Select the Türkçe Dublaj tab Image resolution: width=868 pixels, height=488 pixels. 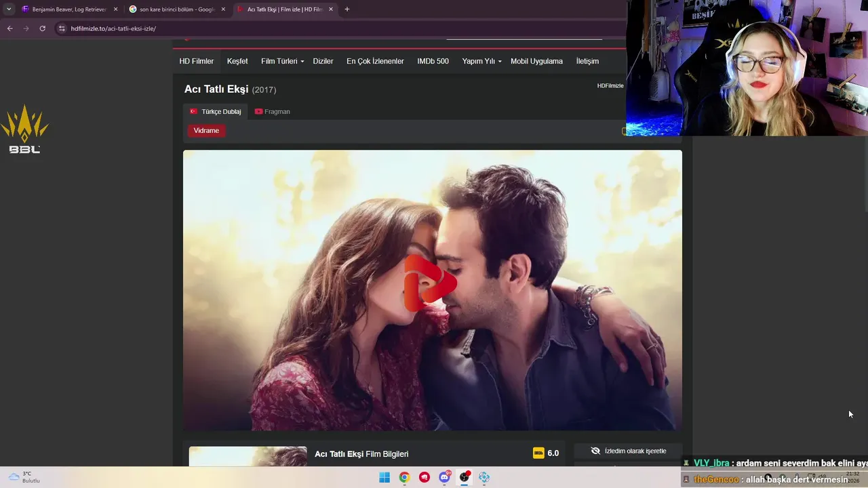tap(215, 111)
